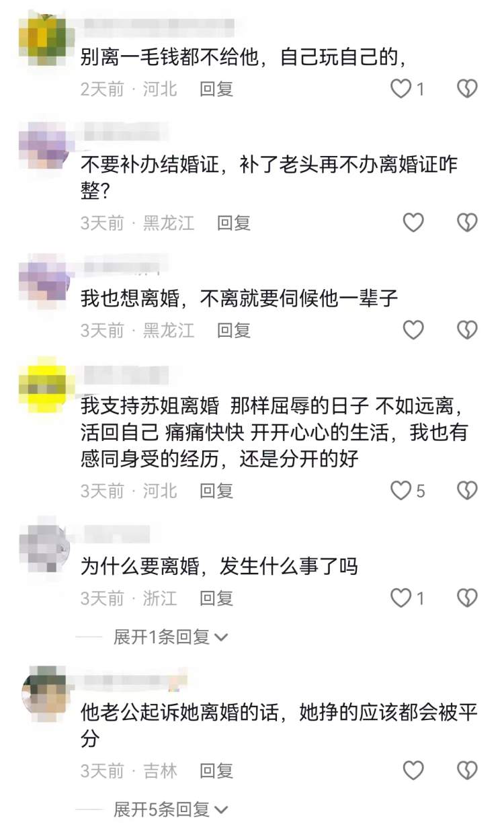Reply to the 我也想离婚 comment
The height and width of the screenshot is (837, 504).
[234, 330]
